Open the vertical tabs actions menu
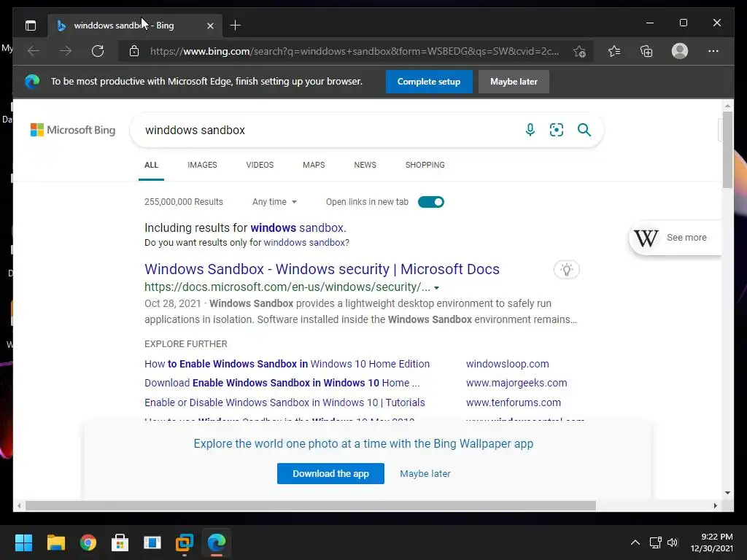The width and height of the screenshot is (747, 560). click(x=31, y=26)
